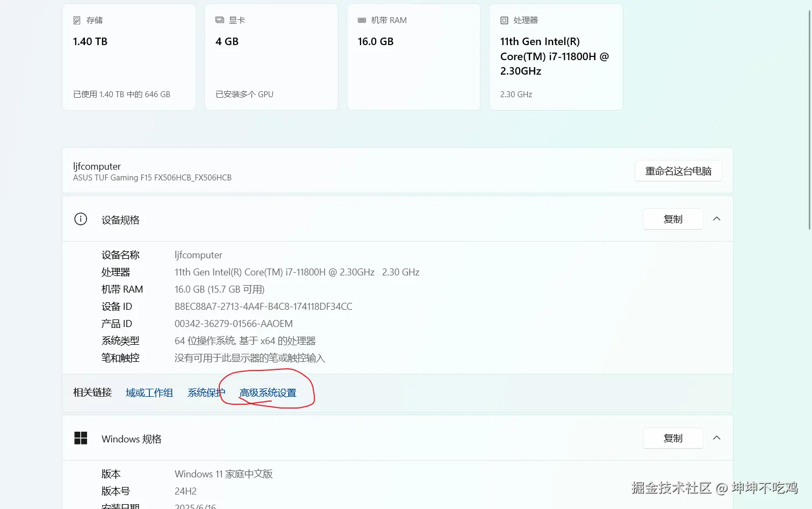Open the 域或工作组 link
The height and width of the screenshot is (509, 812).
(x=149, y=393)
